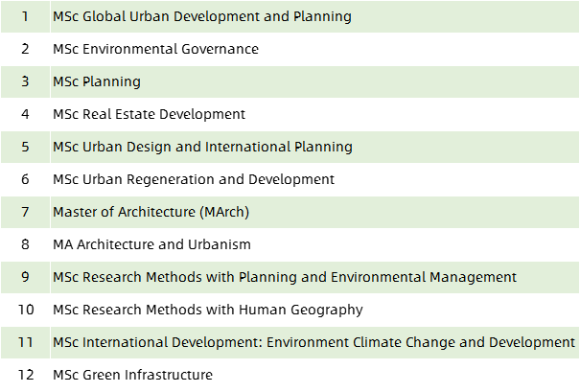This screenshot has width=580, height=392.
Task: Click Master of Architecture (MArch)
Action: point(151,212)
